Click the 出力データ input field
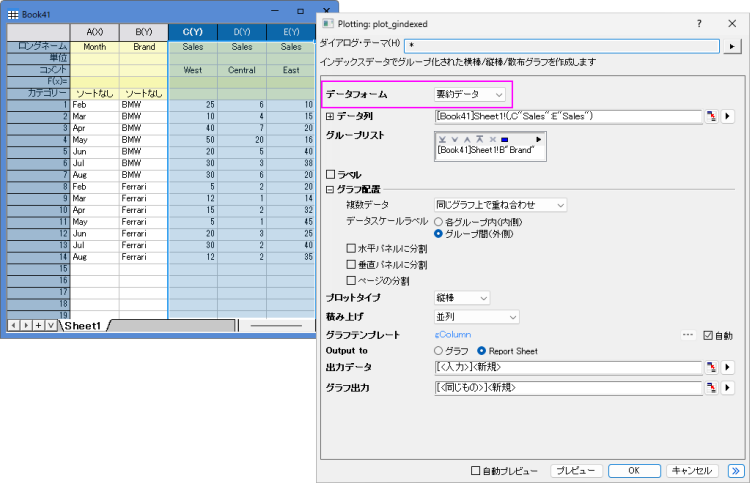This screenshot has height=483, width=750. [x=568, y=367]
